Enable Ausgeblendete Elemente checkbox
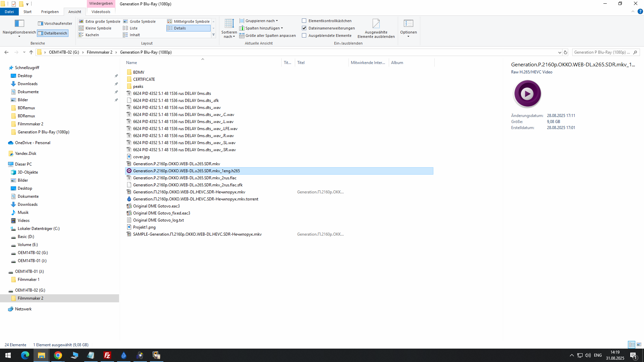Viewport: 644px width, 362px height. pos(304,36)
